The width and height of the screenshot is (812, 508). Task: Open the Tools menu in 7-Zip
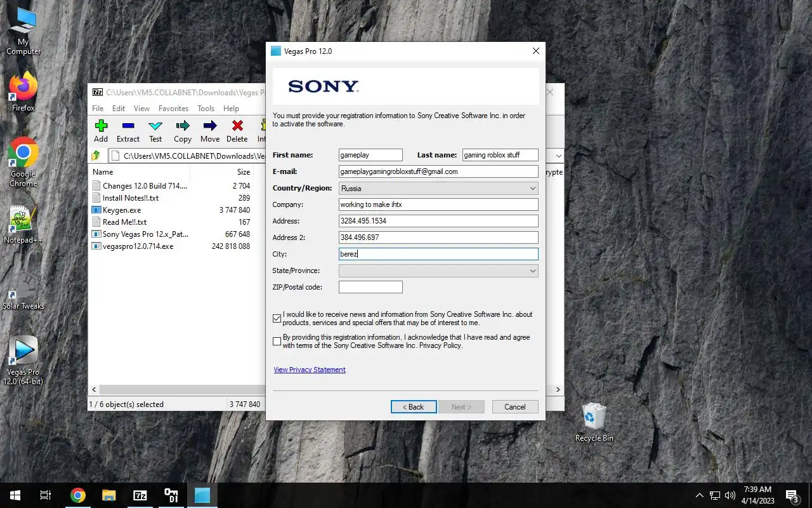click(206, 109)
